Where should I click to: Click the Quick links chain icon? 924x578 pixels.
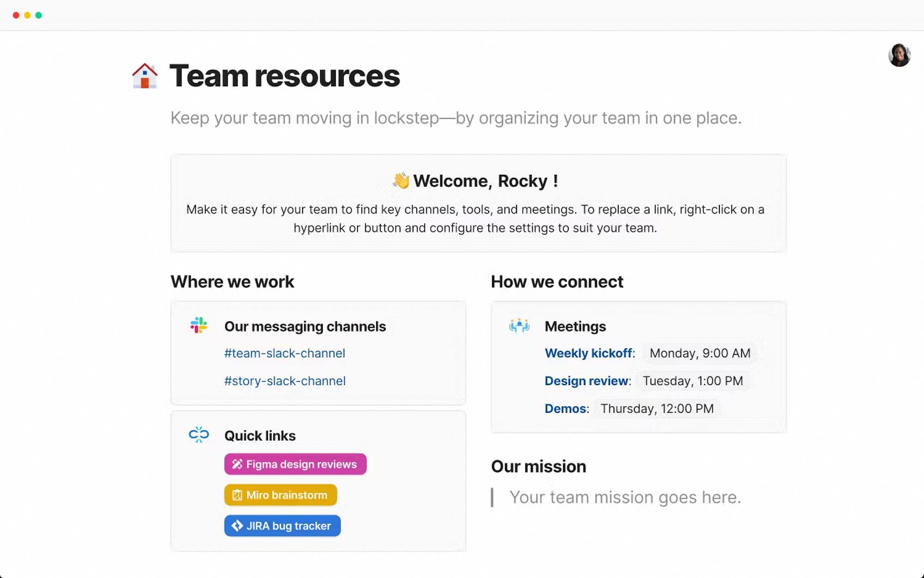(199, 435)
